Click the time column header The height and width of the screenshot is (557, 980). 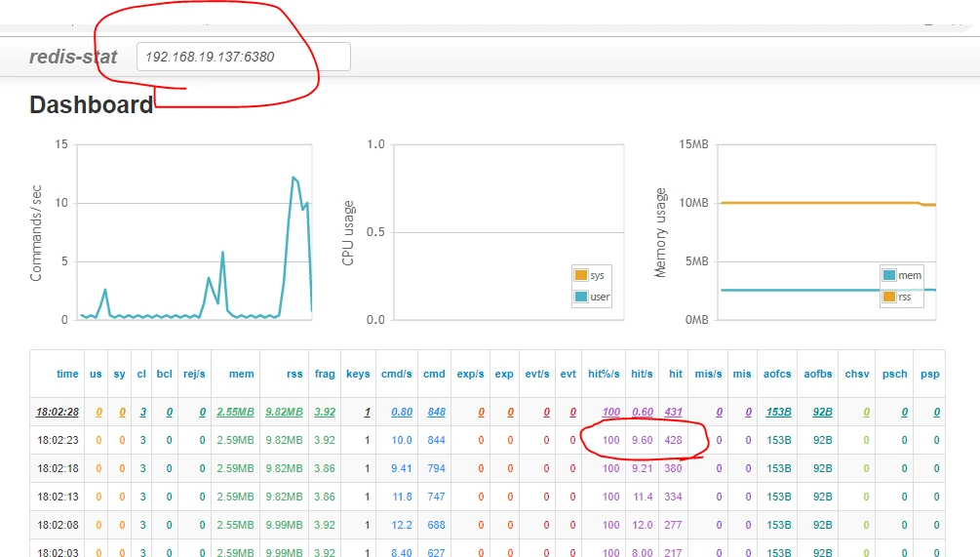coord(67,374)
